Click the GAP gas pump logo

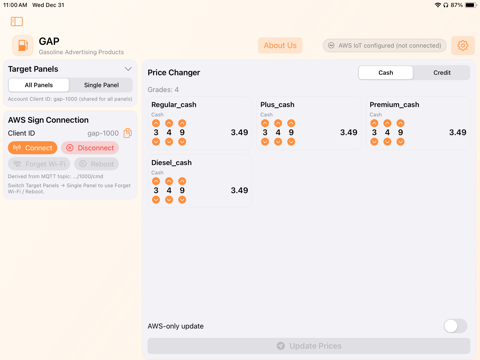pos(23,45)
